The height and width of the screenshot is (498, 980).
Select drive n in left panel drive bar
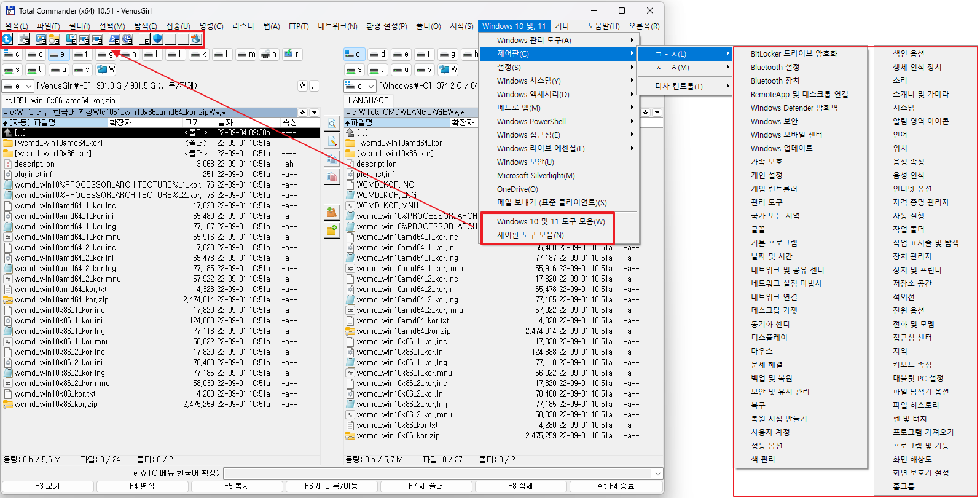pos(269,54)
